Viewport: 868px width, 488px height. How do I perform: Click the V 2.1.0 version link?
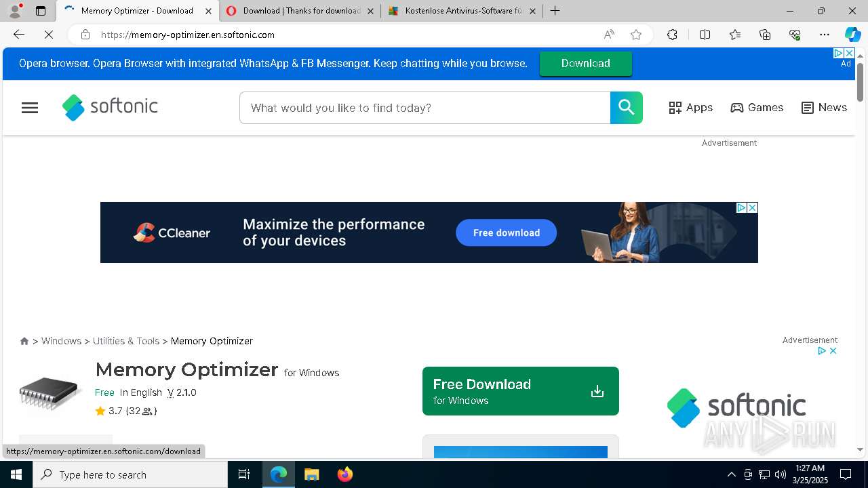[182, 392]
